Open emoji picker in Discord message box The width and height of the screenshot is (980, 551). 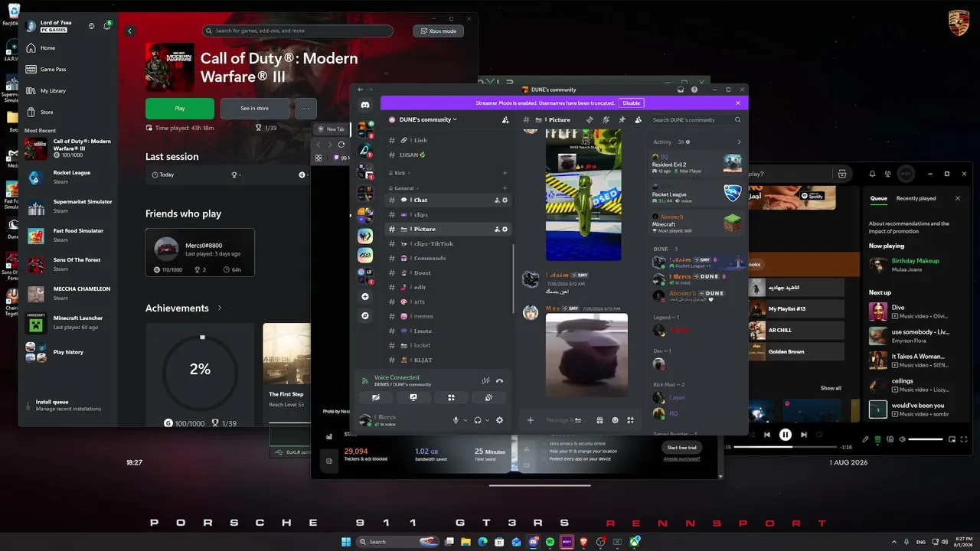click(x=615, y=420)
